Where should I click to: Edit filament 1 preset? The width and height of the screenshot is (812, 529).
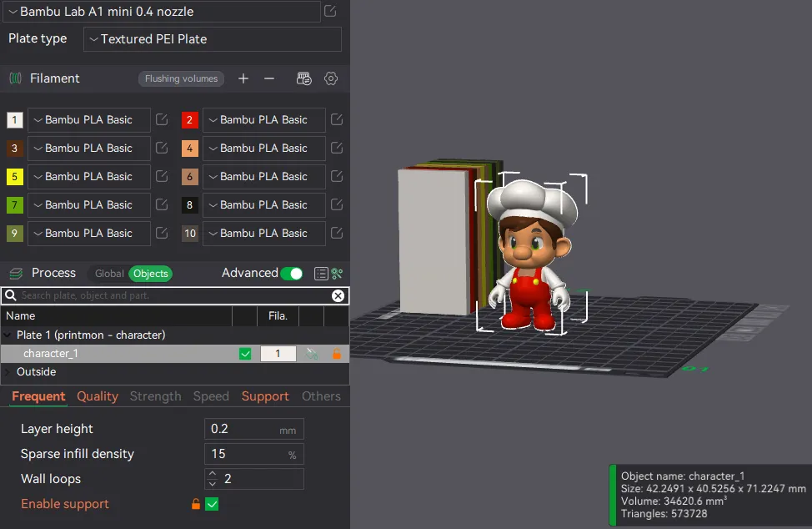coord(162,119)
